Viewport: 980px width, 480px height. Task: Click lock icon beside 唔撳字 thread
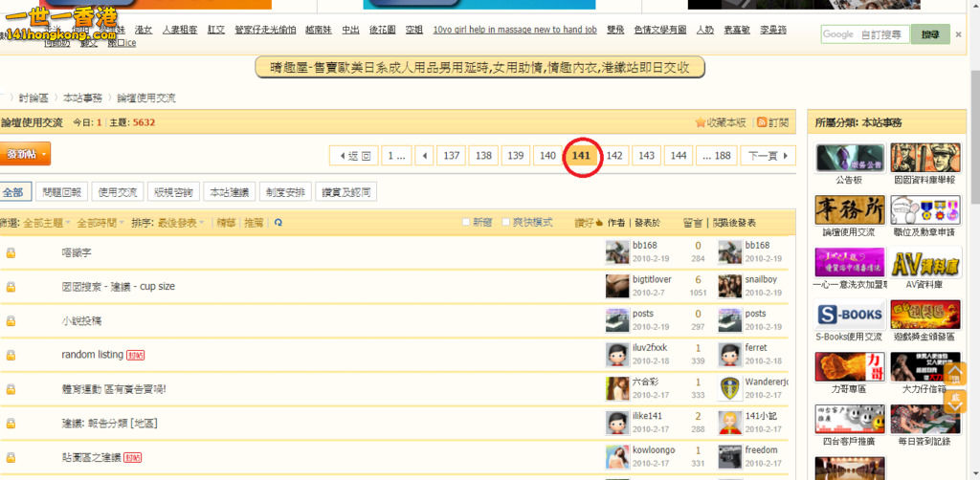coord(11,252)
